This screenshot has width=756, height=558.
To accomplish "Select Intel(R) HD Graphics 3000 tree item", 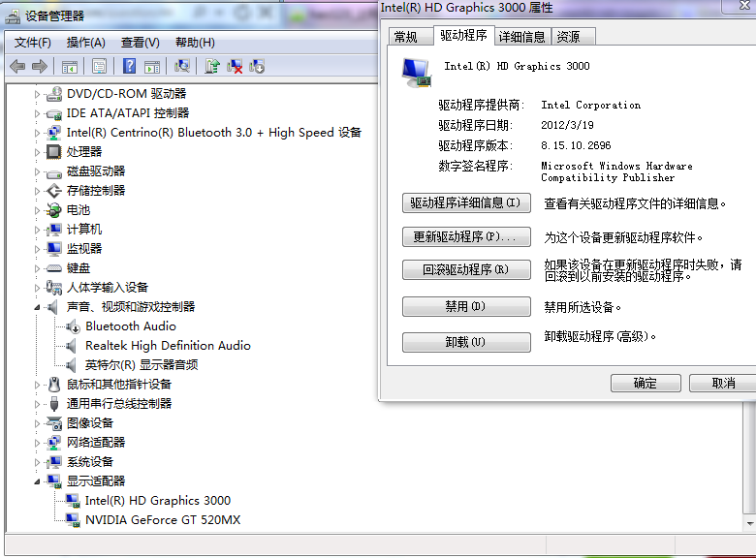I will [158, 501].
